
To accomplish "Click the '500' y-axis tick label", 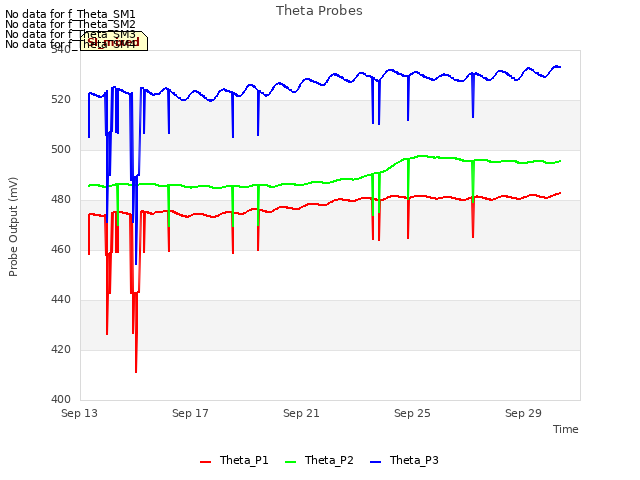I will coord(61,149).
